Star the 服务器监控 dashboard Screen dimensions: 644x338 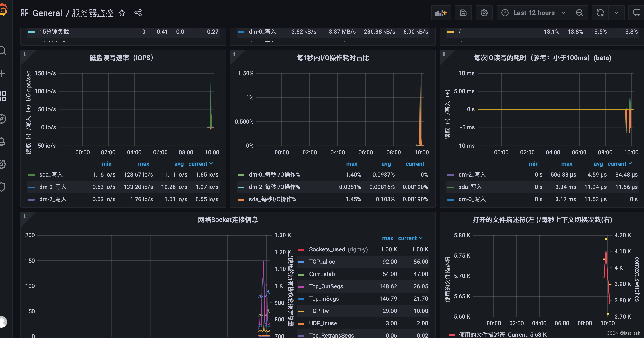(122, 13)
